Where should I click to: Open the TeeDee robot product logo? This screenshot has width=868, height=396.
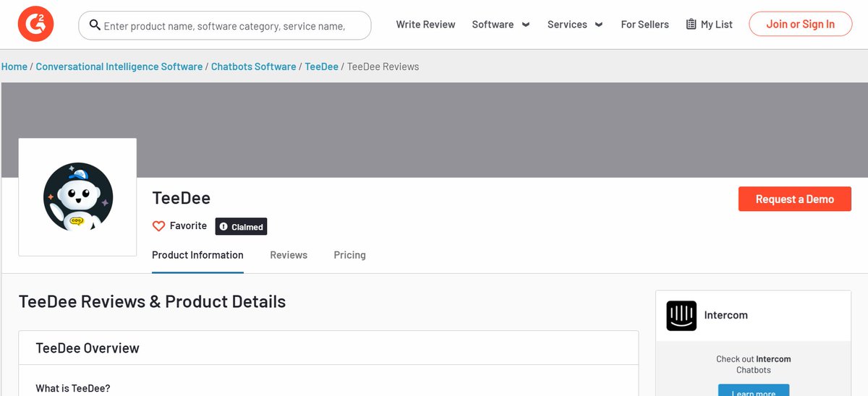click(x=77, y=197)
